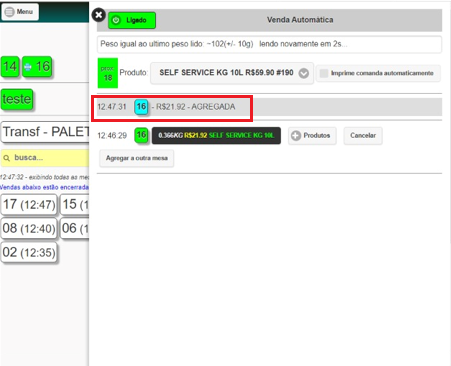Click the Peso igual ao ultimo peso status text
Image resolution: width=451 pixels, height=366 pixels.
pos(223,44)
